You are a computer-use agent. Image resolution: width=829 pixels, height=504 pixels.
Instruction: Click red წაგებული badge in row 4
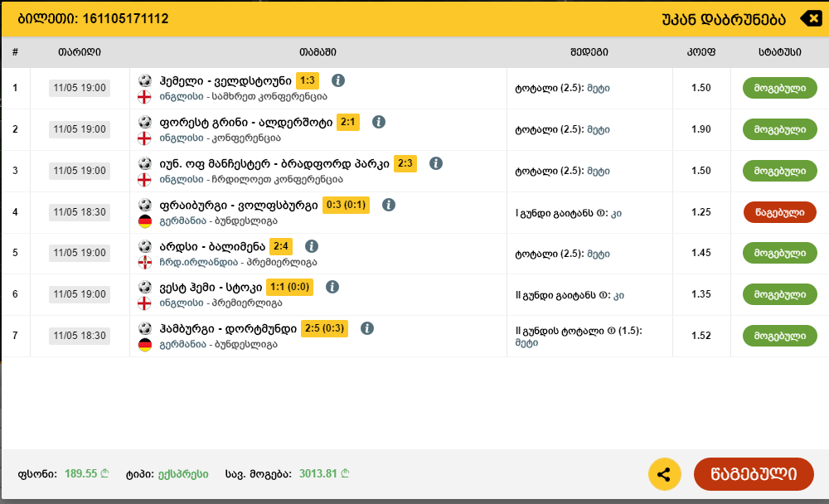click(779, 212)
